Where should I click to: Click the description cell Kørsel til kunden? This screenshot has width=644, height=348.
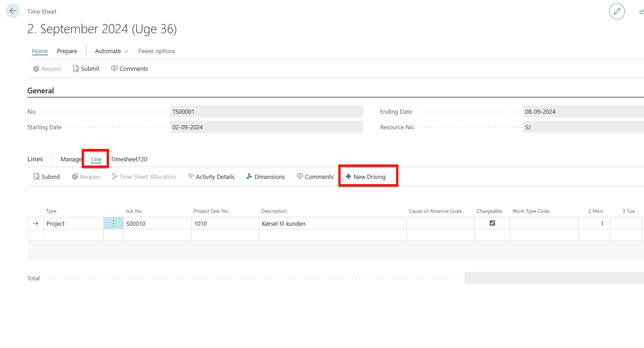[333, 224]
